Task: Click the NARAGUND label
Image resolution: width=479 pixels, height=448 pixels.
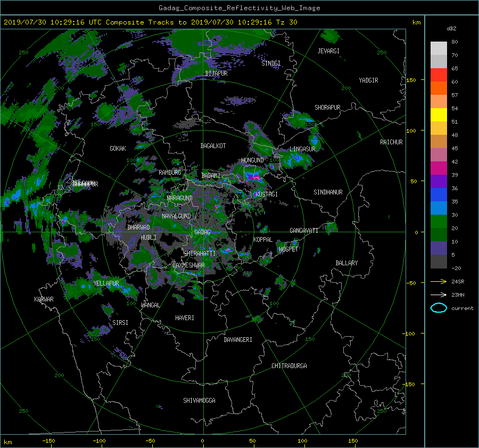Action: (x=180, y=198)
